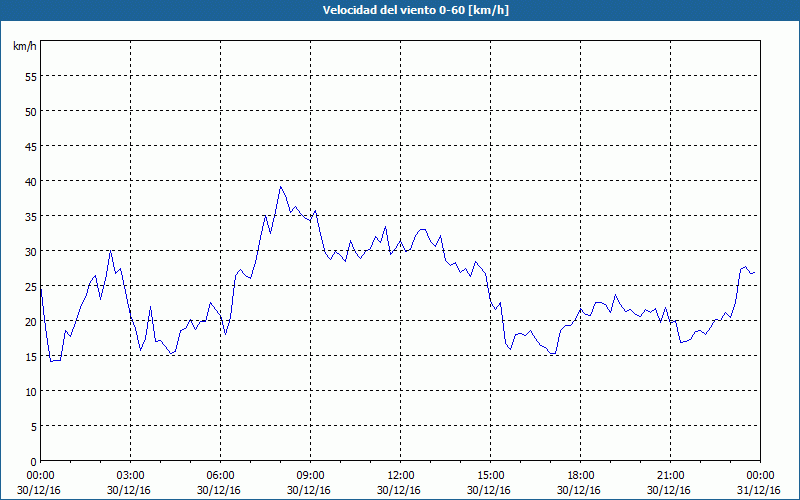Click the 30/12/16 date under 21:00
Screen dimensions: 800x500
point(669,490)
